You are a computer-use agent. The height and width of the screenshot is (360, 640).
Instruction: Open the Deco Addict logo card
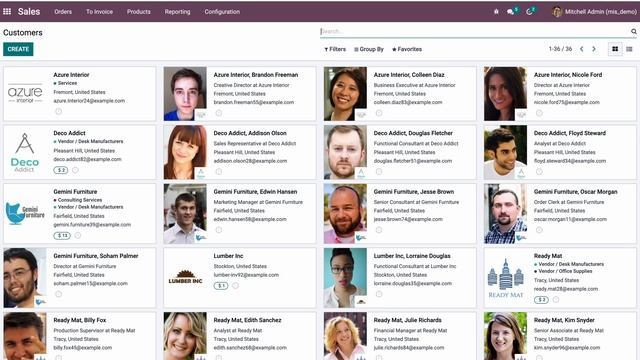tap(25, 152)
